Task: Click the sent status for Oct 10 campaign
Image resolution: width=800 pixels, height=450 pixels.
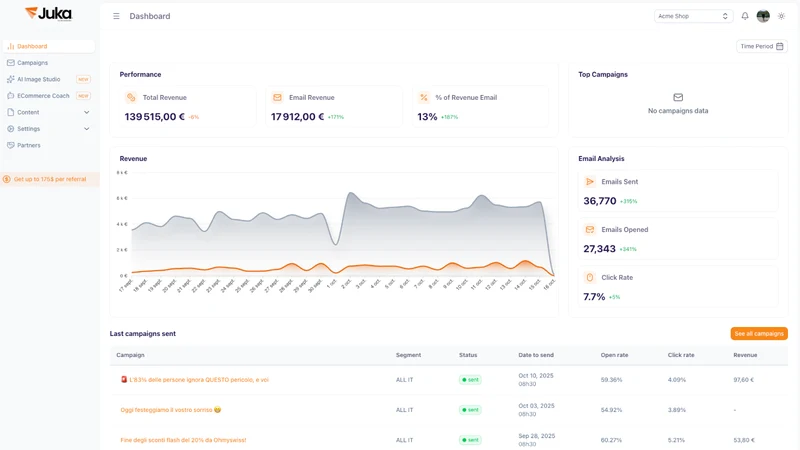Action: pos(470,380)
